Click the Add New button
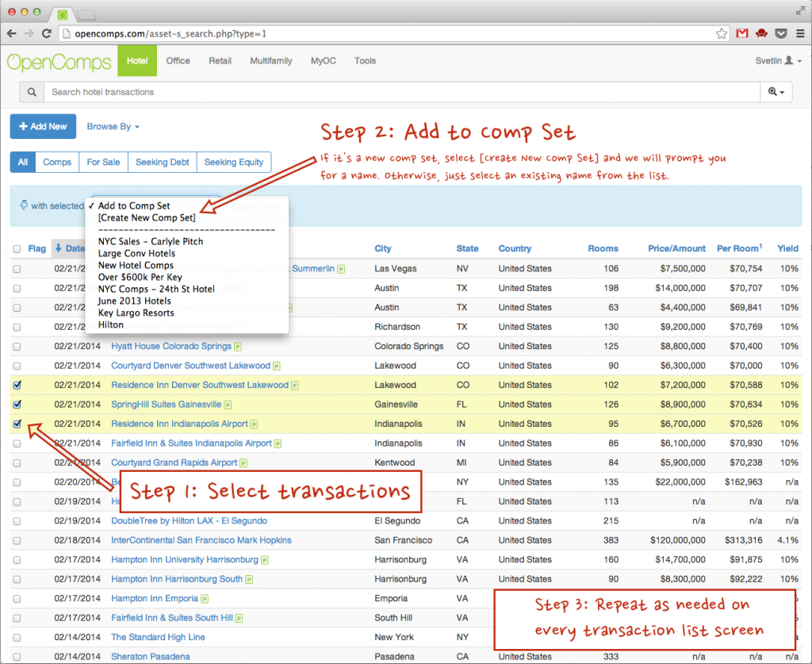The height and width of the screenshot is (664, 812). (43, 126)
